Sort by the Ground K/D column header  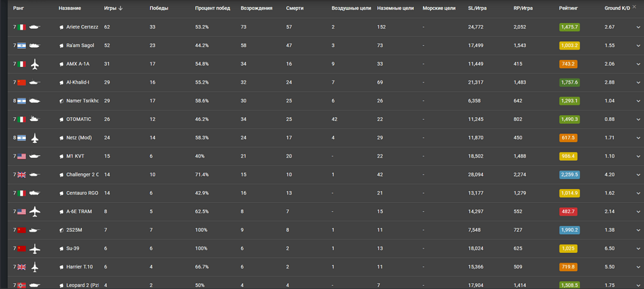(x=617, y=8)
